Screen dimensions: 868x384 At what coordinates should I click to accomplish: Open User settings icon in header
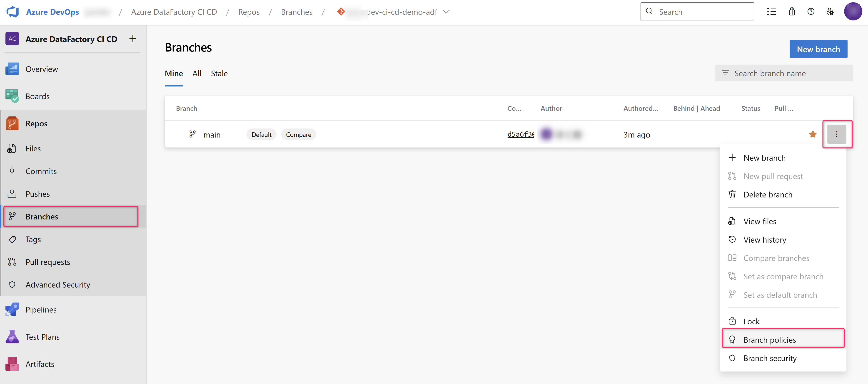[x=830, y=12]
